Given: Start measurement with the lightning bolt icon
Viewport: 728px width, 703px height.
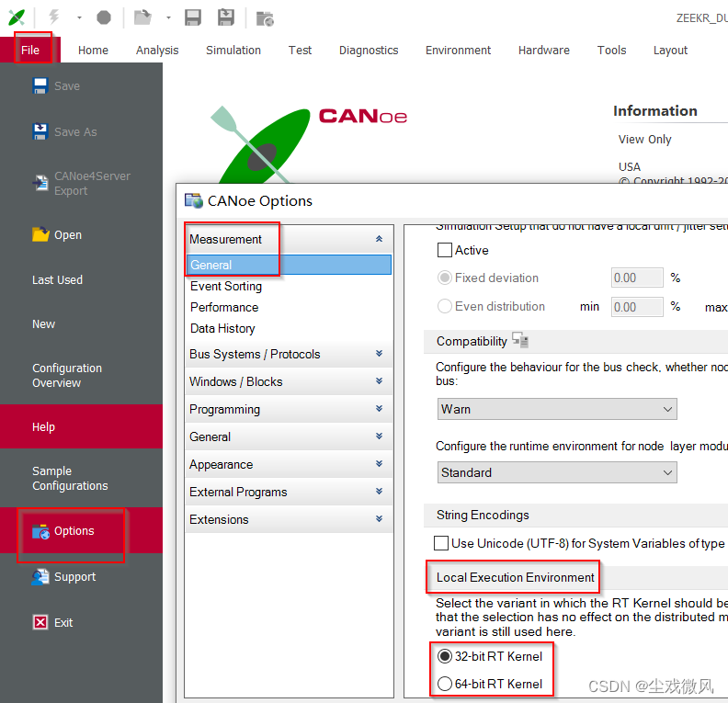Looking at the screenshot, I should click(54, 17).
